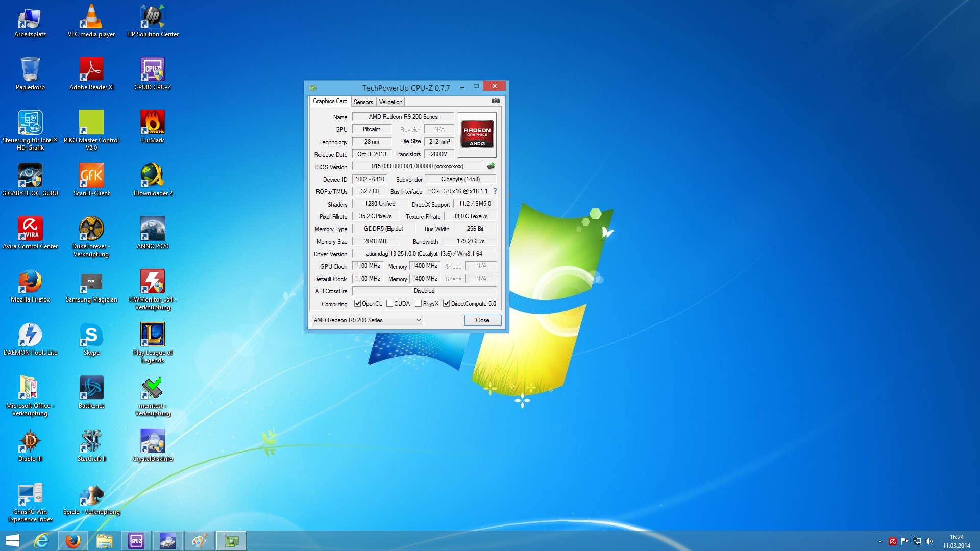Click the Windows Start button

click(x=12, y=541)
